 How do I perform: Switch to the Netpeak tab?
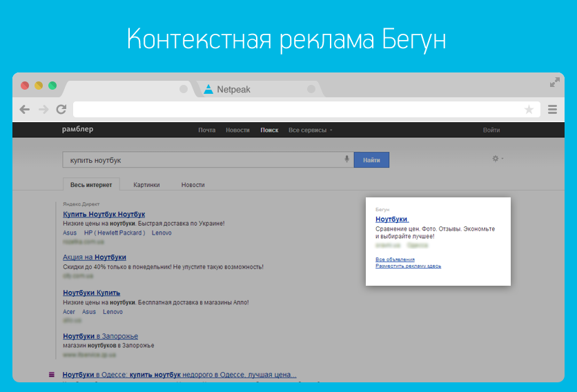260,89
